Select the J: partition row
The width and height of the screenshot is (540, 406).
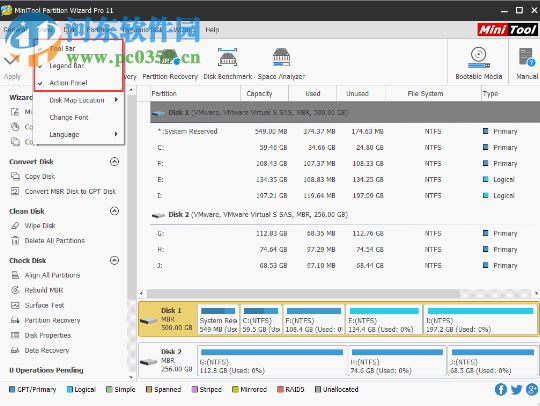[x=345, y=266]
